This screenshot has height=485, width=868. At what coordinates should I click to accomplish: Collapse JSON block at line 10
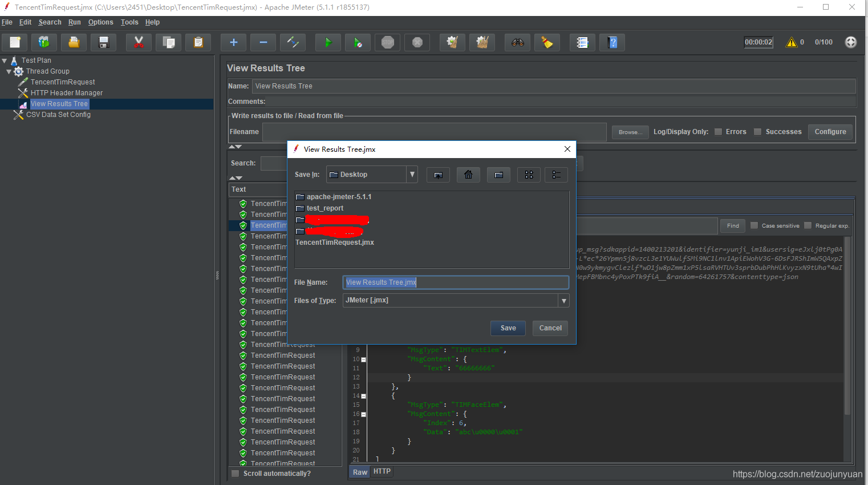point(364,359)
